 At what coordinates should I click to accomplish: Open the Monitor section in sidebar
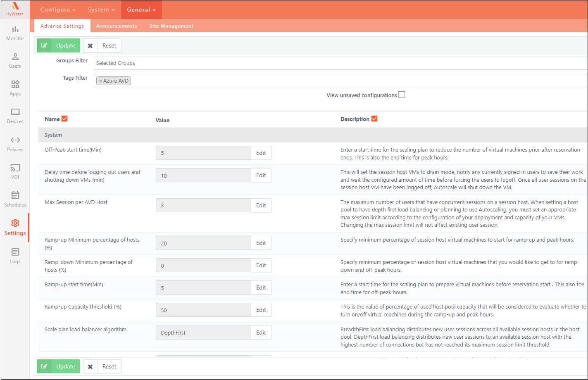15,33
